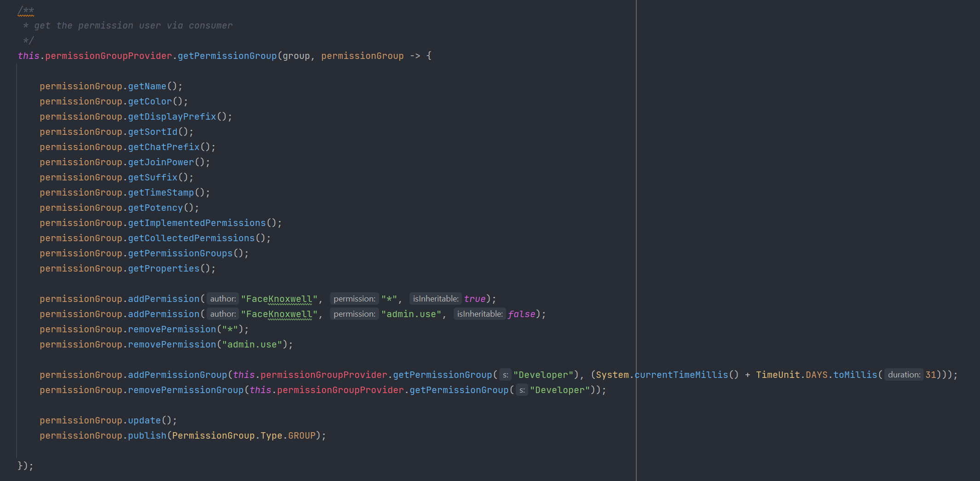
Task: Click PermissionGroup.Type class reference
Action: 227,435
